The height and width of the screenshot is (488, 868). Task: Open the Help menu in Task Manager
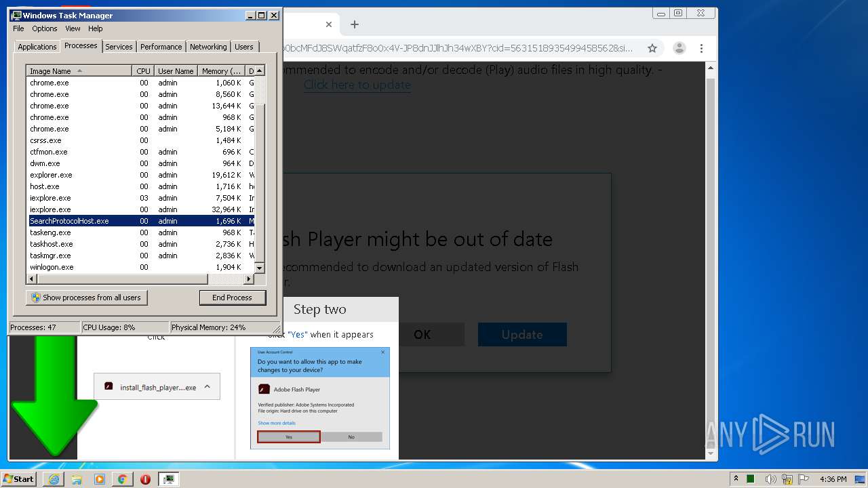(96, 28)
